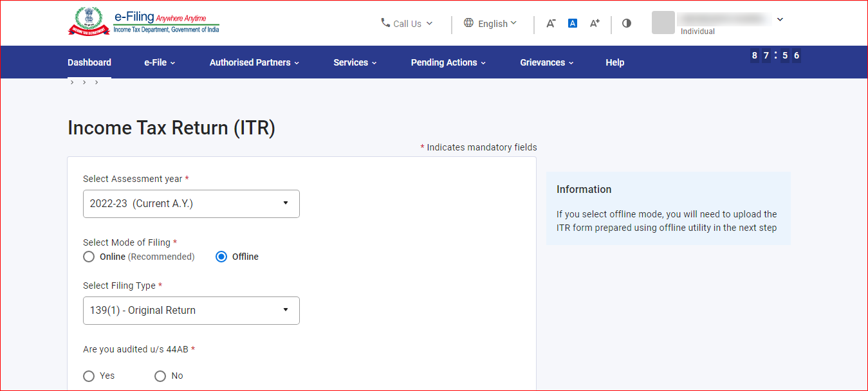This screenshot has width=868, height=391.
Task: Toggle the high contrast mode icon
Action: click(627, 23)
